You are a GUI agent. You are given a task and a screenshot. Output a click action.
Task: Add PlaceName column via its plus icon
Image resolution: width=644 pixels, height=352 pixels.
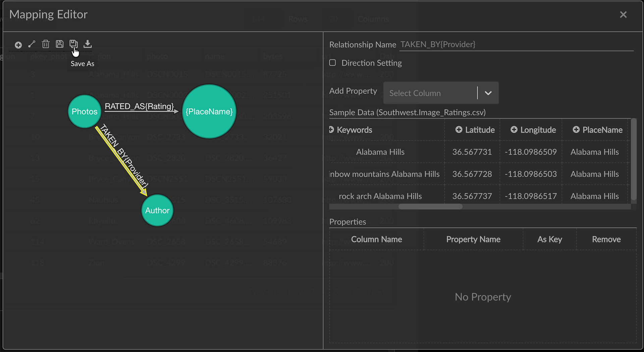(x=576, y=130)
